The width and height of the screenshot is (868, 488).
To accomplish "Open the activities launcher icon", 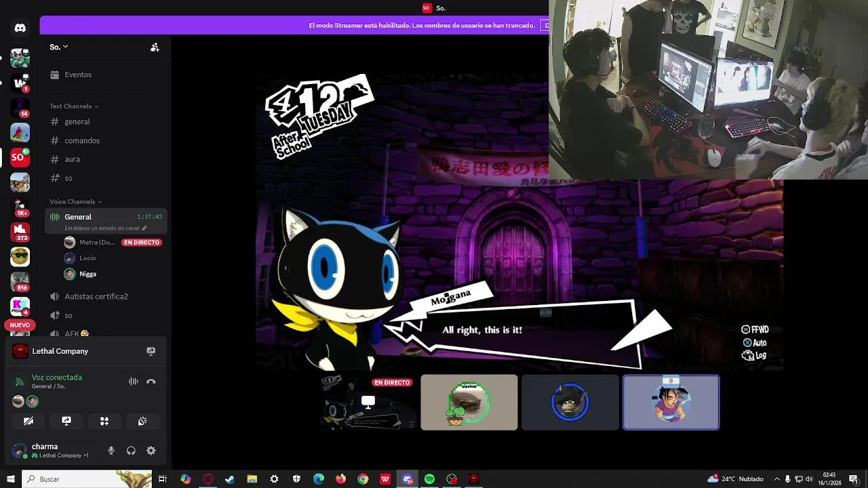I will point(104,421).
